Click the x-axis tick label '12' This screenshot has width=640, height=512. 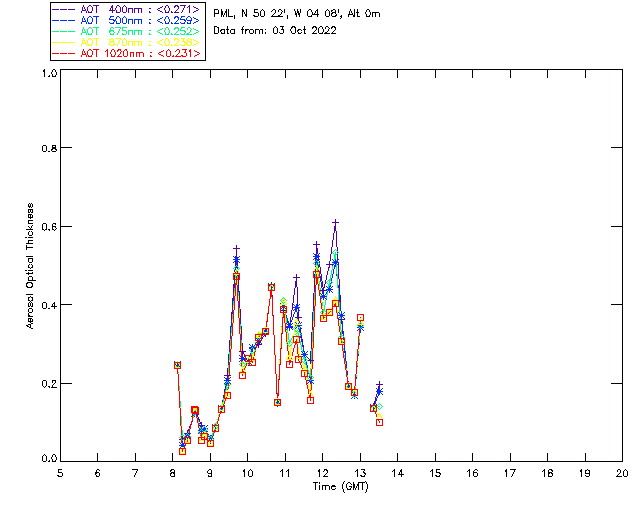[x=322, y=473]
